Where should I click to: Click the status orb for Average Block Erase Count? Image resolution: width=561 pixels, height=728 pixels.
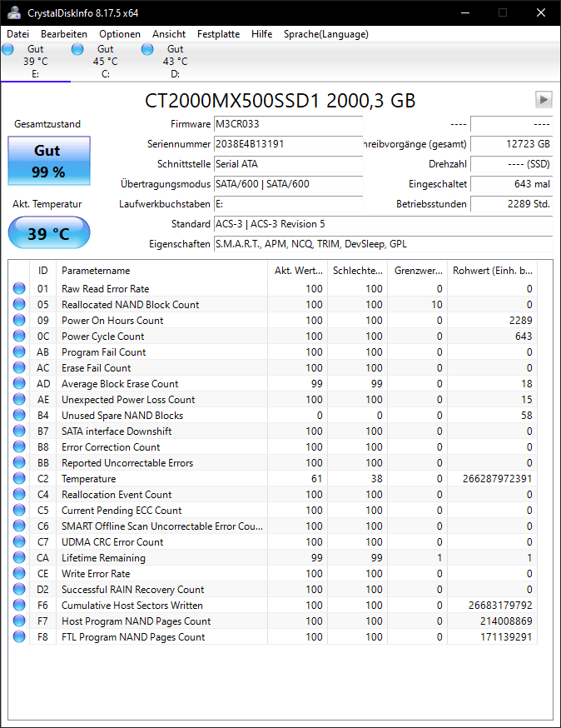tap(19, 383)
